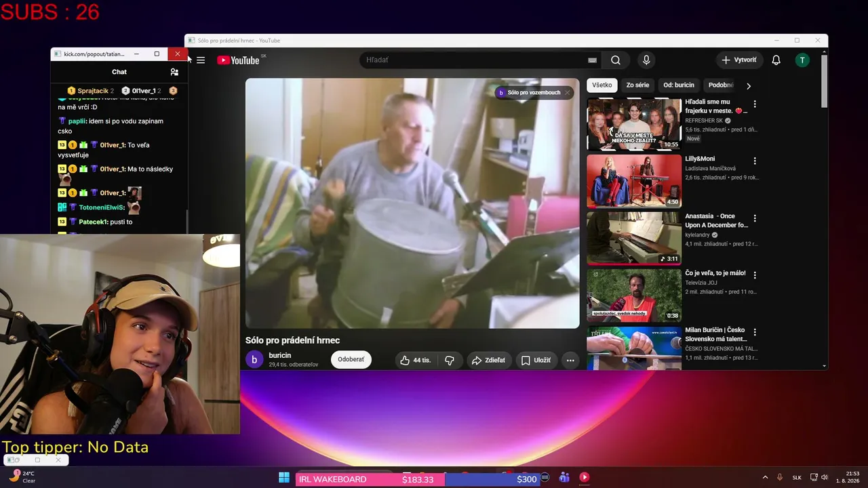Viewport: 868px width, 488px height.
Task: Click "Sprajtacik" in the chat leaderboard
Action: 93,91
